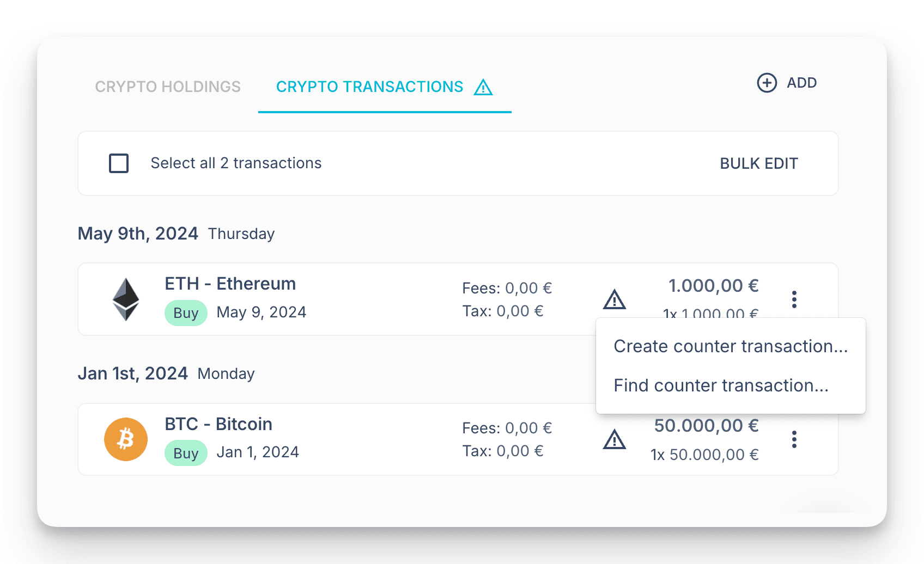The height and width of the screenshot is (564, 924).
Task: Click the Bitcoin coin logo icon
Action: 126,439
